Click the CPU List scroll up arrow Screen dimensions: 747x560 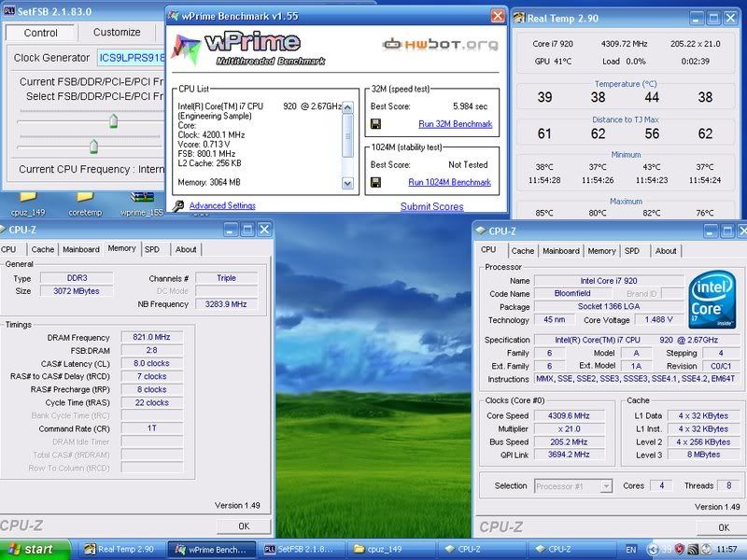click(347, 107)
